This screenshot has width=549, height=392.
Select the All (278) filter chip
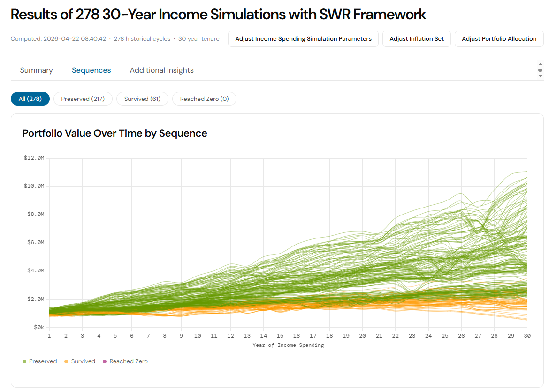pos(30,99)
